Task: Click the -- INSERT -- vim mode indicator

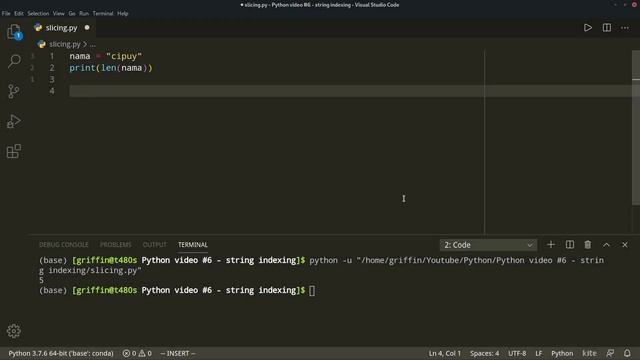Action: point(178,353)
